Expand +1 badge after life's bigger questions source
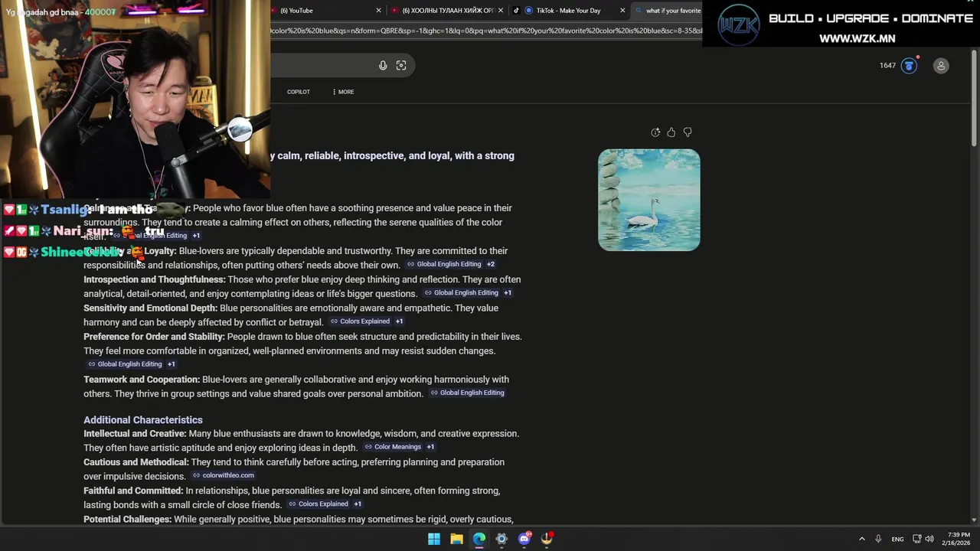Image resolution: width=980 pixels, height=551 pixels. pyautogui.click(x=508, y=293)
